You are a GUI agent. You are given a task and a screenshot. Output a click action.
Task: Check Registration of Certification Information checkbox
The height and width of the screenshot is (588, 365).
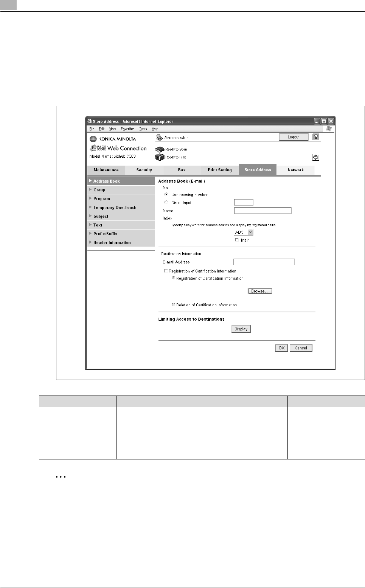[166, 271]
